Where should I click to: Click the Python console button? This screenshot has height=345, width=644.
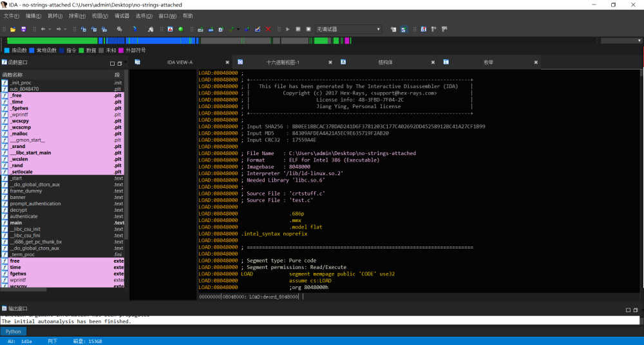coord(13,331)
